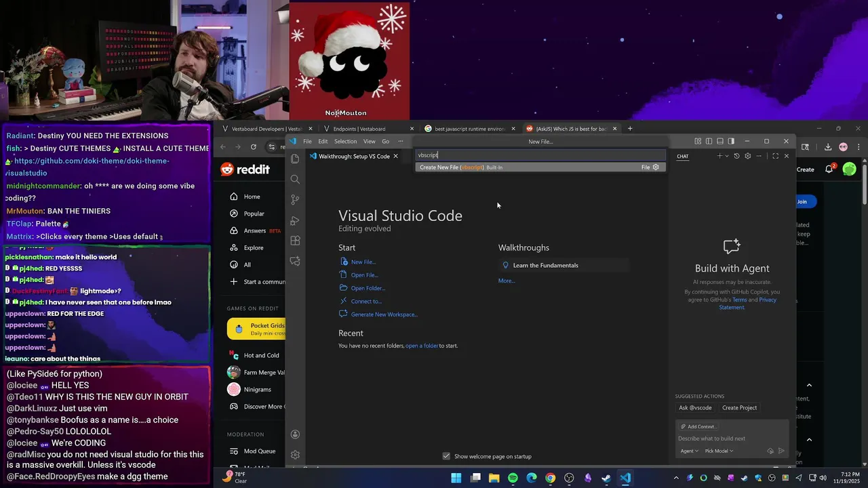This screenshot has width=868, height=488.
Task: Open Steam from the Windows taskbar
Action: click(x=606, y=478)
